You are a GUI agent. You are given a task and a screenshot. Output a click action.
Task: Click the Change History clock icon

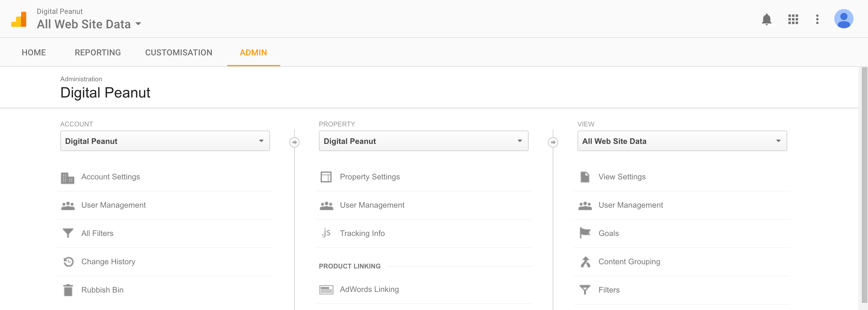[68, 262]
